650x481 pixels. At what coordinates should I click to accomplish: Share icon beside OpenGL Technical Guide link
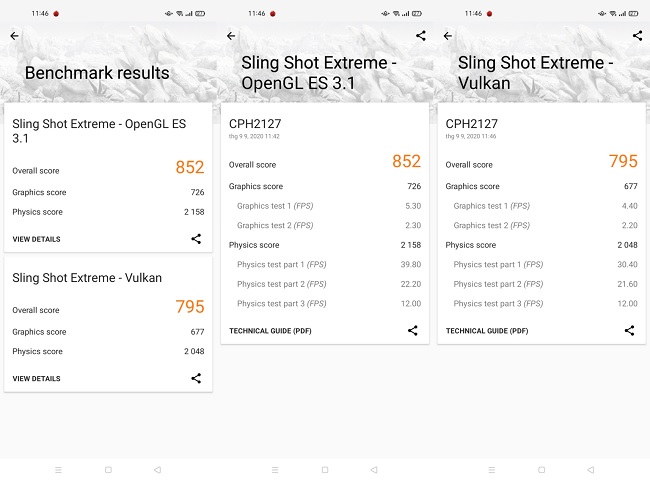[413, 330]
